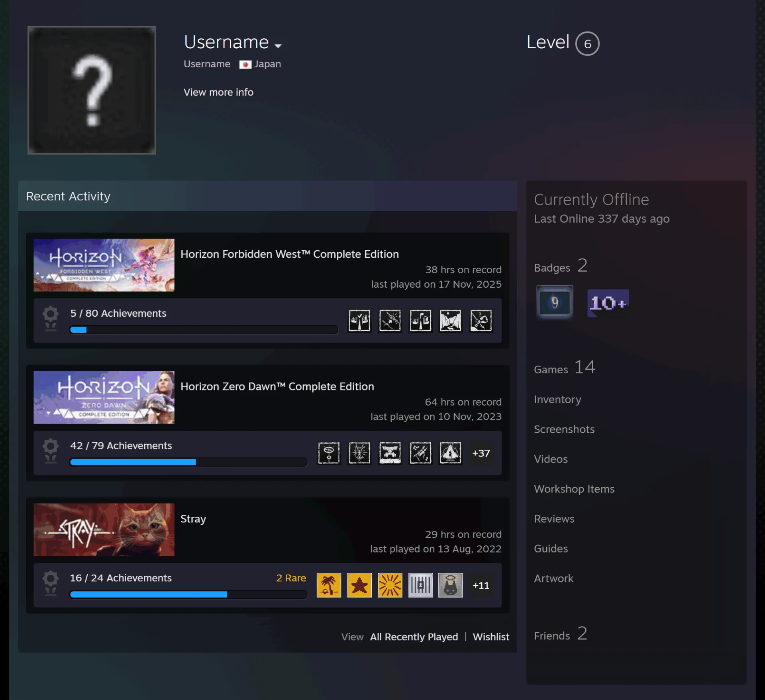The image size is (765, 700).
Task: Open All Recently Played link
Action: coord(414,637)
